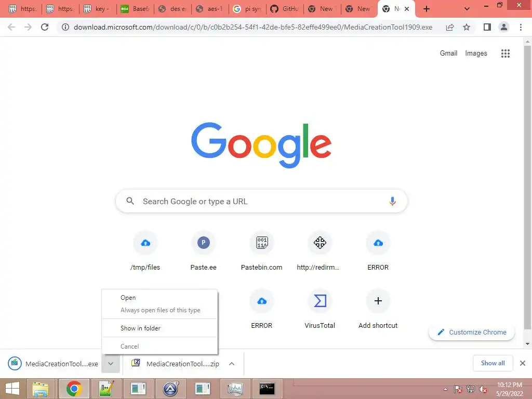Switch to the 'key -' tab
Viewport: 532px width, 399px height.
click(97, 9)
